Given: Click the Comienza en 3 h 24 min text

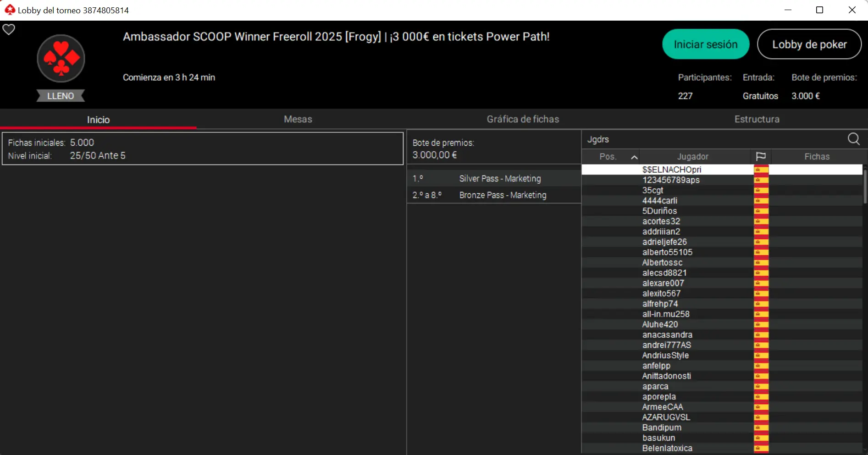Looking at the screenshot, I should pyautogui.click(x=169, y=77).
